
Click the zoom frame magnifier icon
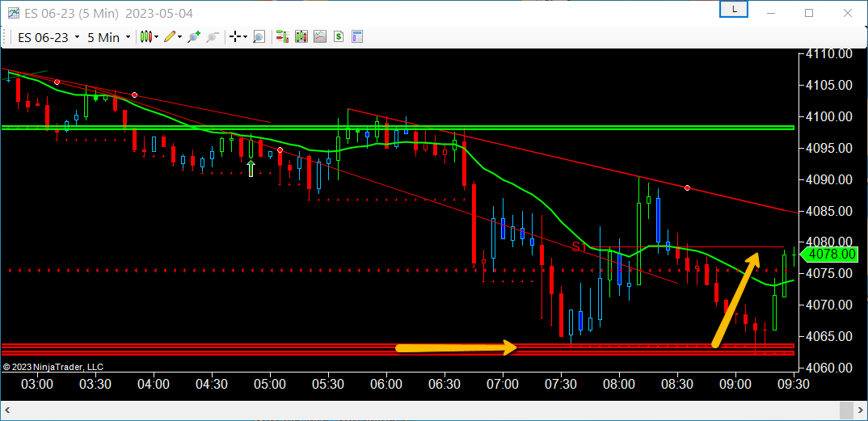point(259,37)
